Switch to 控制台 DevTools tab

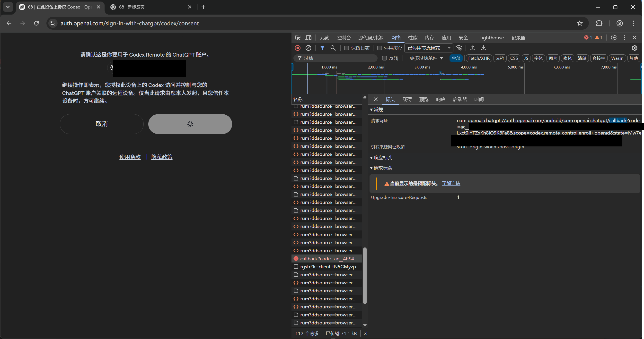344,38
